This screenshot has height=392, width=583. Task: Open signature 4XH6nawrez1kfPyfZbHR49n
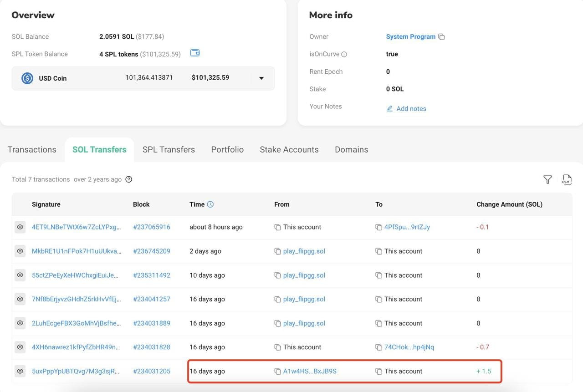[77, 347]
